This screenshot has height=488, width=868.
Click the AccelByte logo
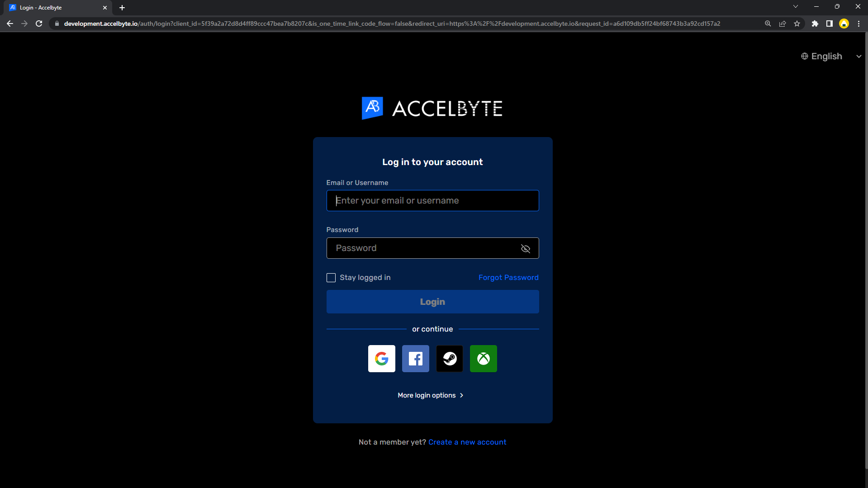(432, 108)
